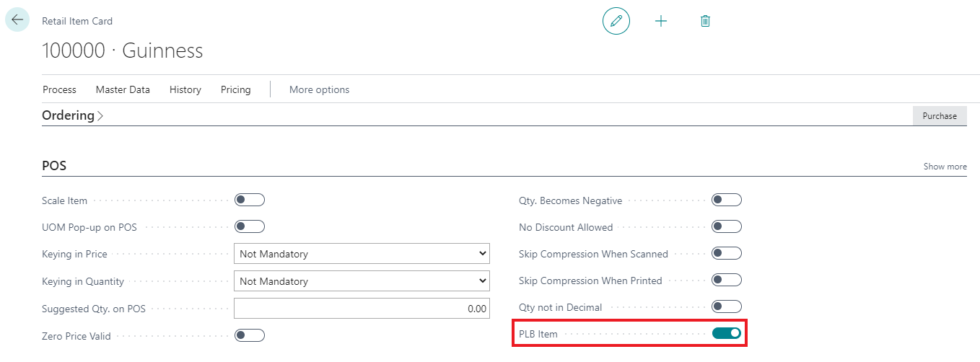Click the plus new record icon
This screenshot has width=980, height=362.
tap(661, 21)
